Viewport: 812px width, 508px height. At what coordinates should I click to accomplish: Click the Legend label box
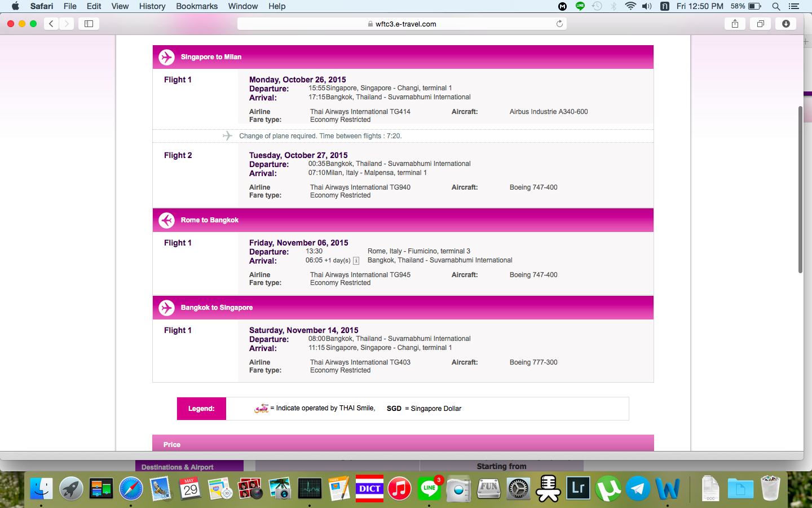pyautogui.click(x=201, y=409)
